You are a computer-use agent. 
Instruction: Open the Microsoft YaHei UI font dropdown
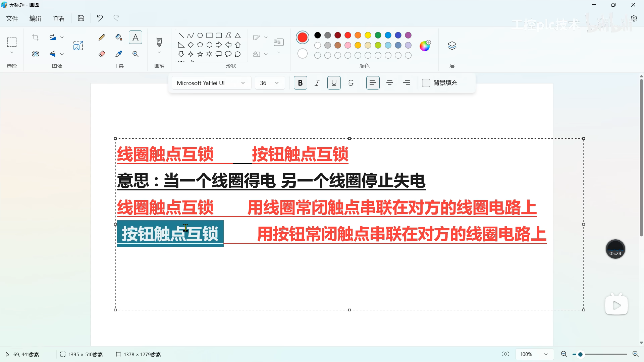coord(211,83)
